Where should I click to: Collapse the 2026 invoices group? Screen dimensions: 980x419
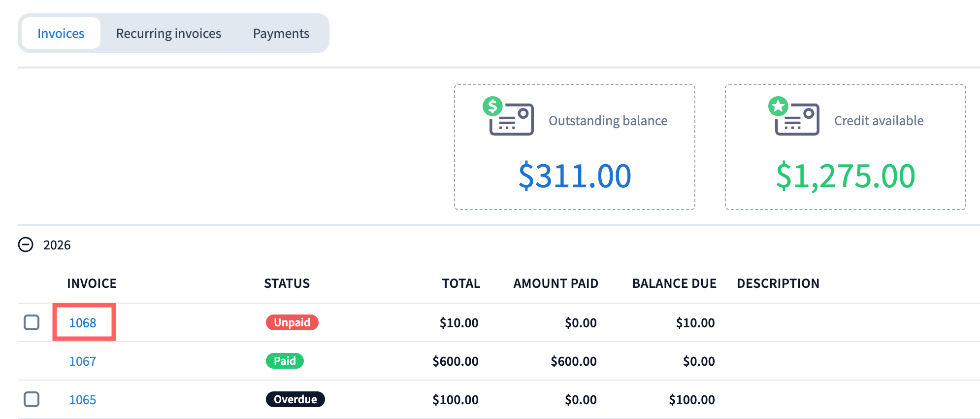pos(26,244)
